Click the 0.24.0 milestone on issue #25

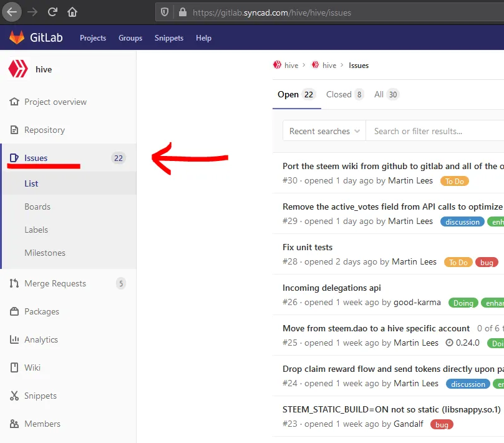(467, 343)
